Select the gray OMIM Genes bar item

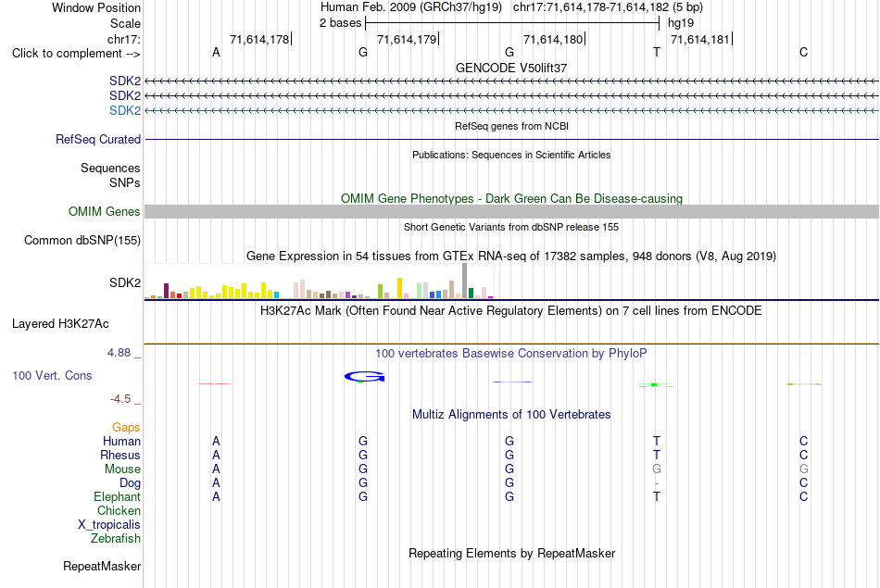pos(511,211)
